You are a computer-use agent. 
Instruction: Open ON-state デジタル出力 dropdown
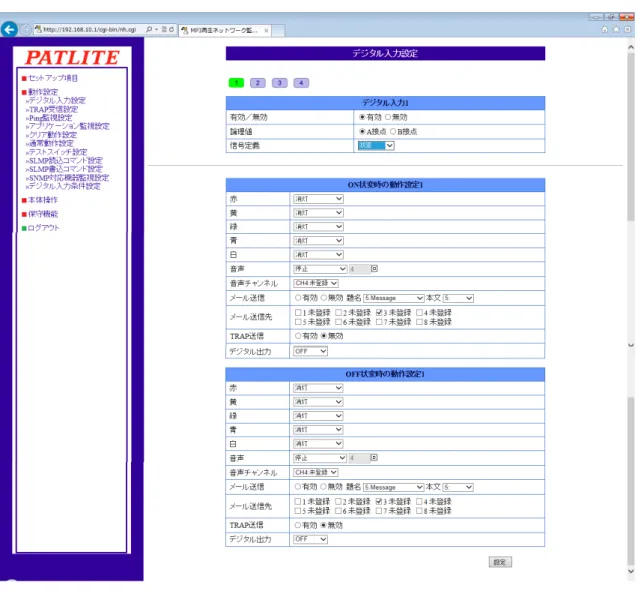310,351
